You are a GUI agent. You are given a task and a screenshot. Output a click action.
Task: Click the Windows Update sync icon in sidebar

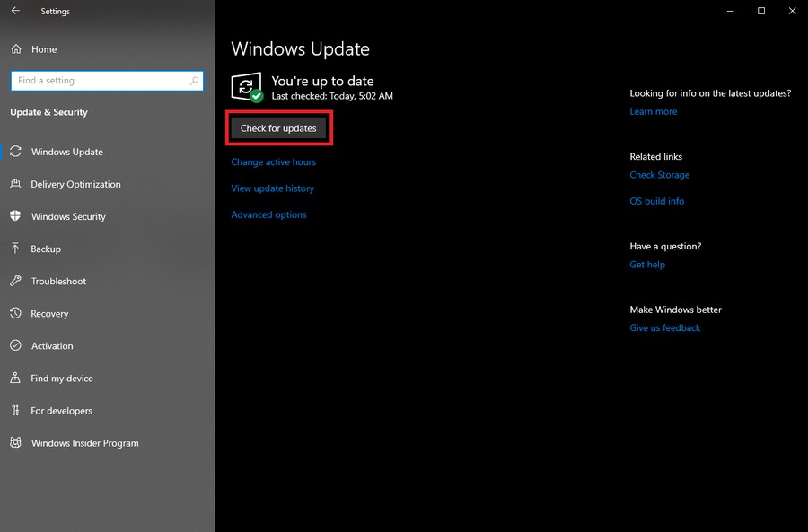tap(15, 152)
